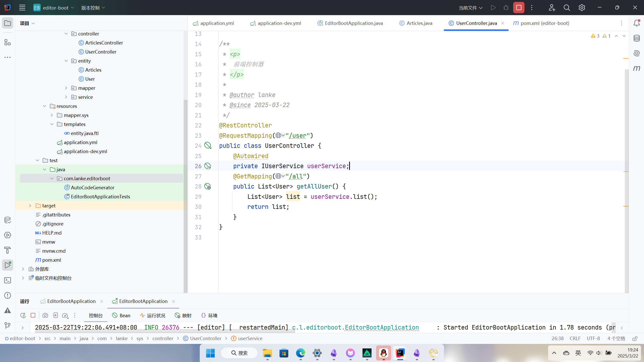644x362 pixels.
Task: Open the Code With Me user icon
Action: click(552, 8)
